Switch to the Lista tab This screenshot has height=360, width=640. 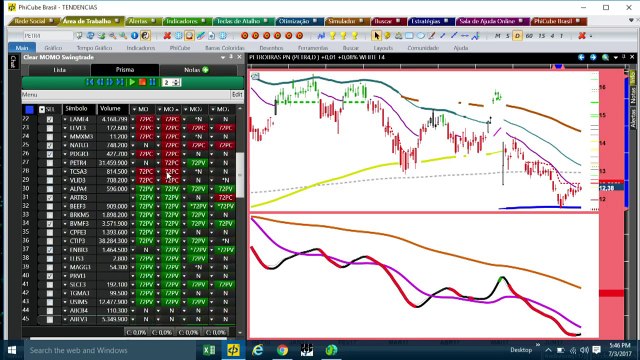[x=59, y=70]
